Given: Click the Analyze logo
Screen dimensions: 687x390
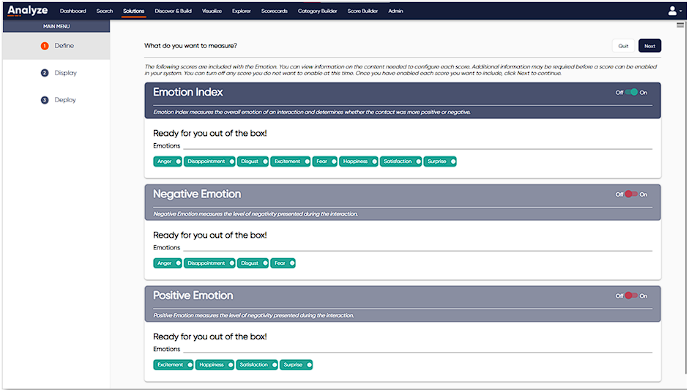Looking at the screenshot, I should click(x=28, y=11).
